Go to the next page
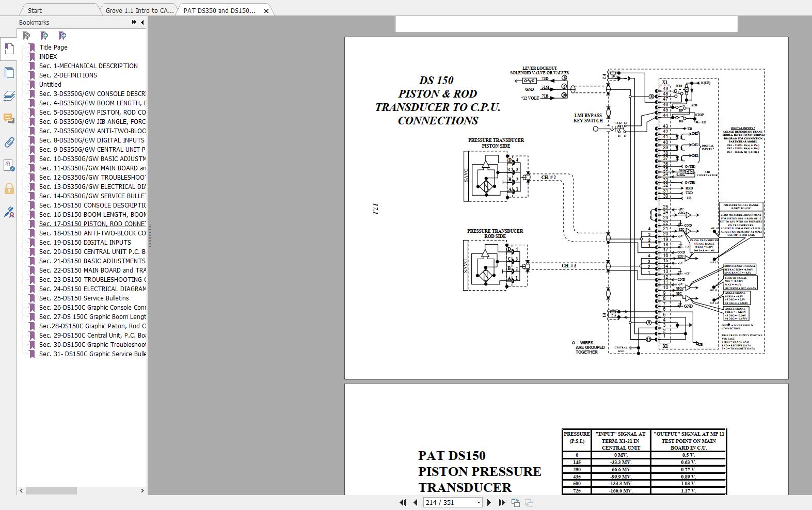812x510 pixels. (x=489, y=502)
